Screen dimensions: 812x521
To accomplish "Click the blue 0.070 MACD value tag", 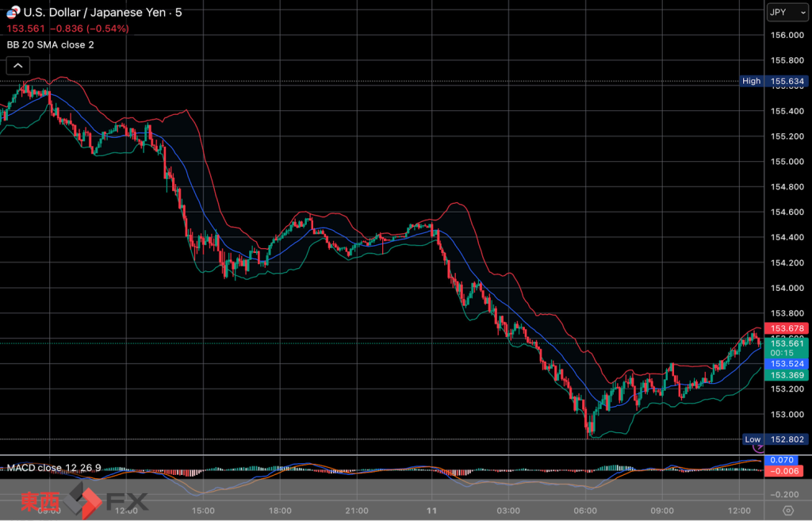I will coord(782,460).
